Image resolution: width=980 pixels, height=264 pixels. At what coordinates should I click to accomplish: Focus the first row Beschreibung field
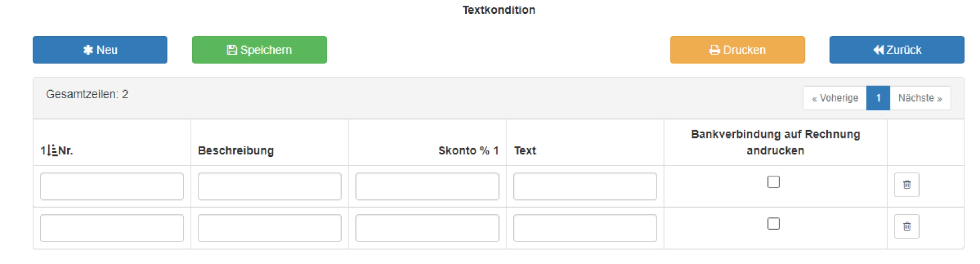(x=269, y=186)
